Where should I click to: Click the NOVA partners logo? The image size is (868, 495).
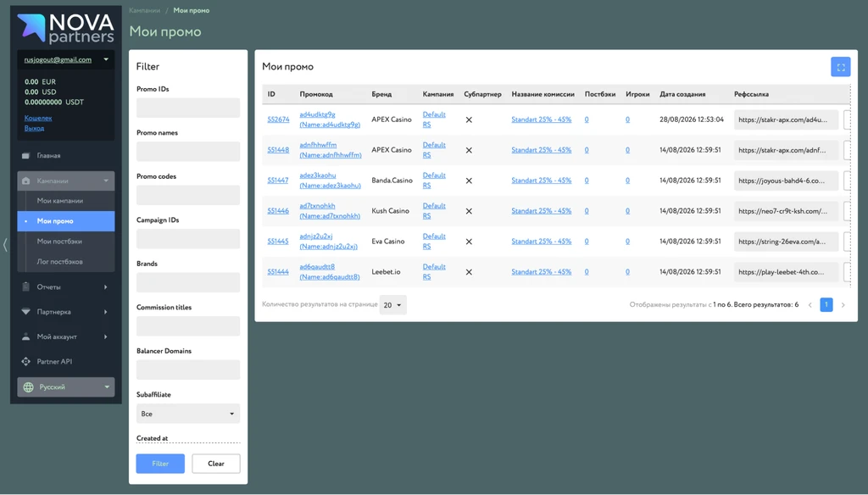click(66, 28)
